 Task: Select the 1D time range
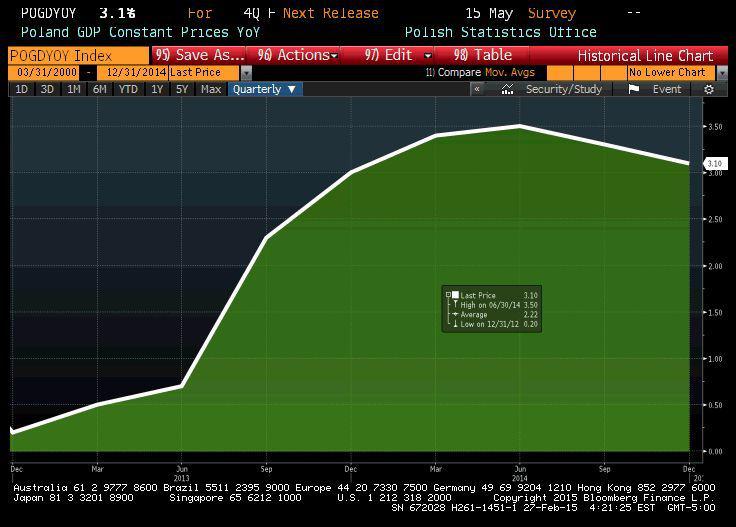click(x=21, y=89)
